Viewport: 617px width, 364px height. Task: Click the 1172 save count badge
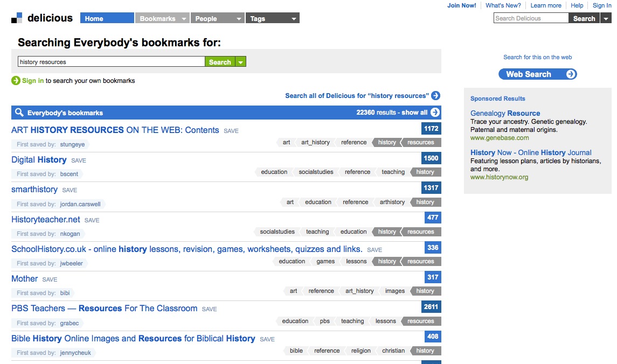(431, 129)
